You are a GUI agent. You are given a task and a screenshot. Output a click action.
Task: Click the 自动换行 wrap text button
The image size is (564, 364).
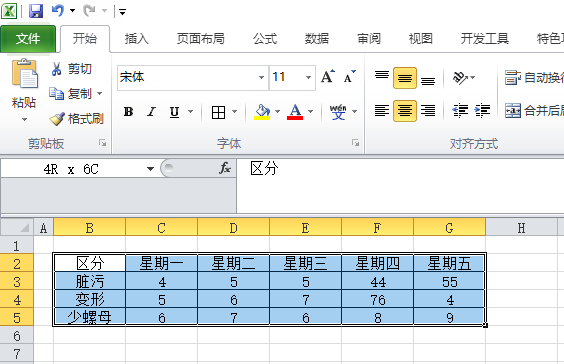tap(534, 77)
